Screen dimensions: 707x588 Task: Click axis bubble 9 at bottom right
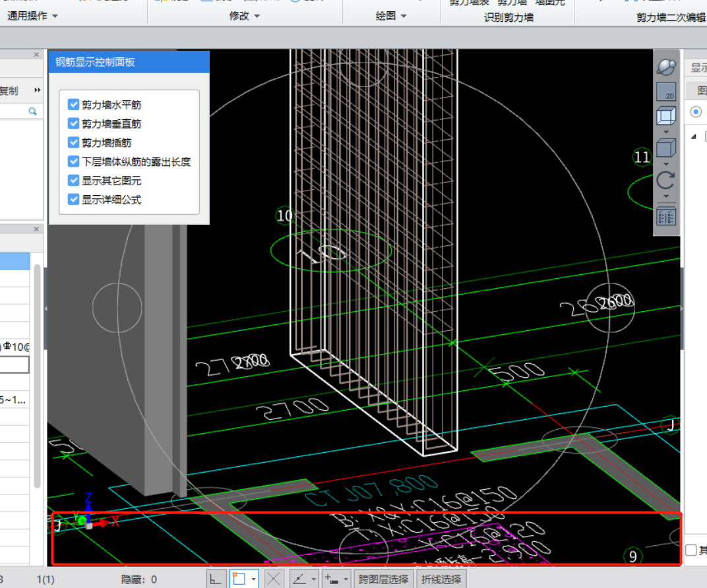click(632, 556)
